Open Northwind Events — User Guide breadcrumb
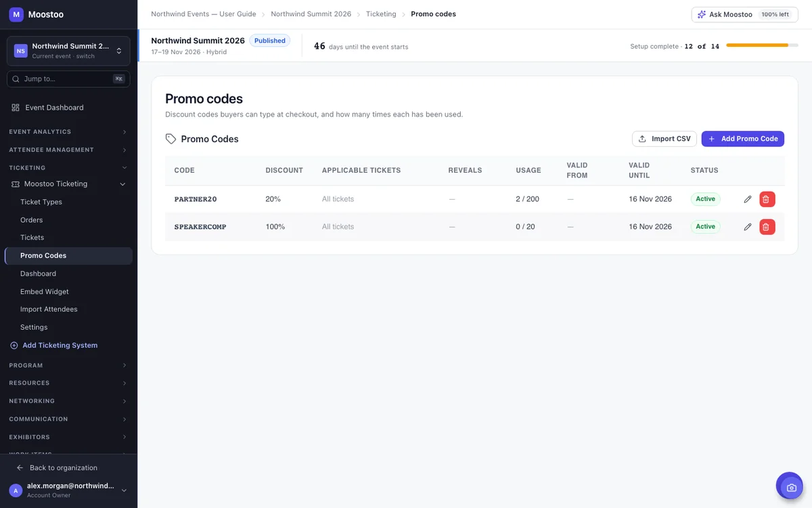Screen dimensions: 812x508 204,14
